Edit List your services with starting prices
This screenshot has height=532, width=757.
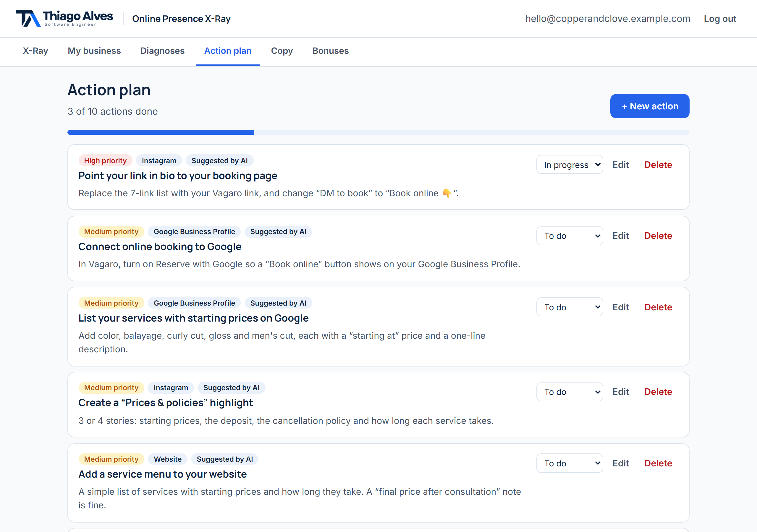click(x=620, y=307)
